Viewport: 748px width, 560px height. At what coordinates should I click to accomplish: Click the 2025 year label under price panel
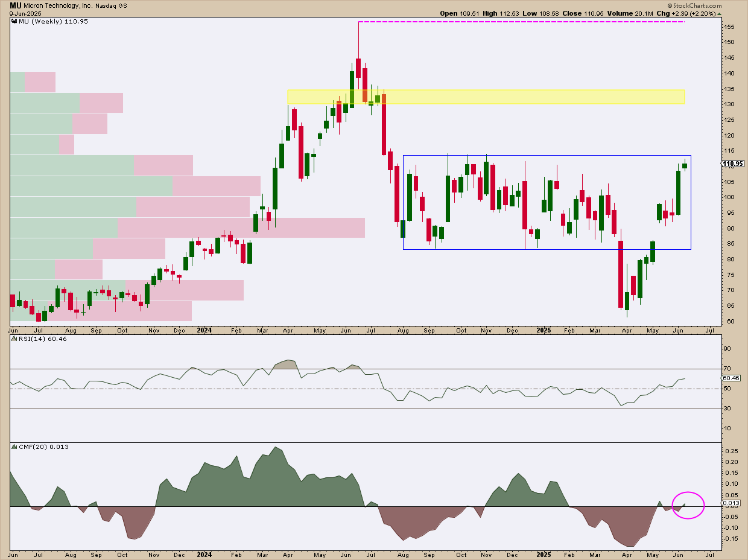544,331
